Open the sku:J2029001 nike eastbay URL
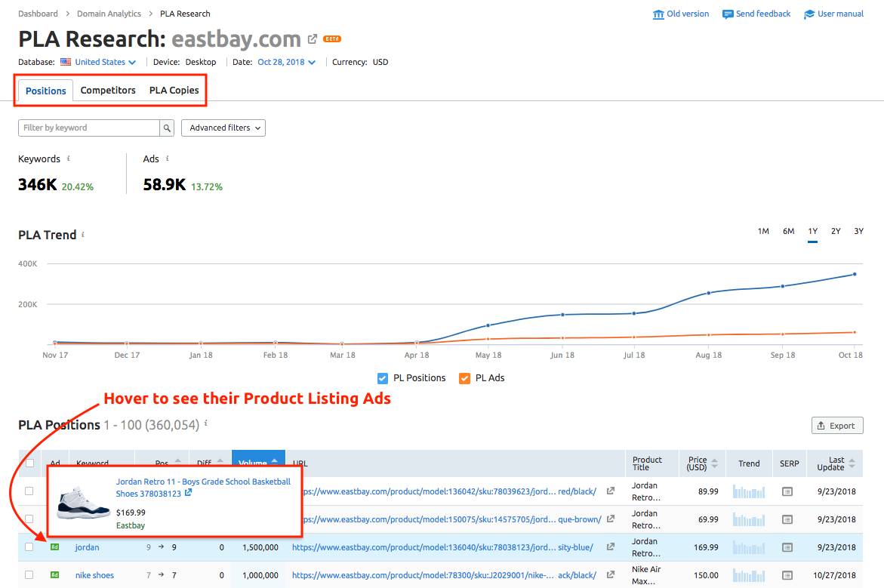884x588 pixels. [444, 576]
